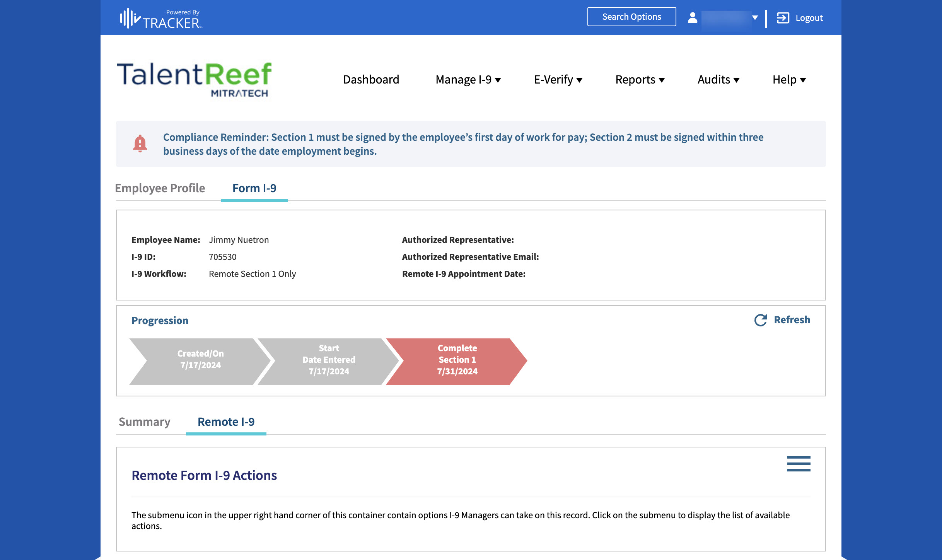
Task: Click the Refresh link in Progression
Action: pos(792,320)
